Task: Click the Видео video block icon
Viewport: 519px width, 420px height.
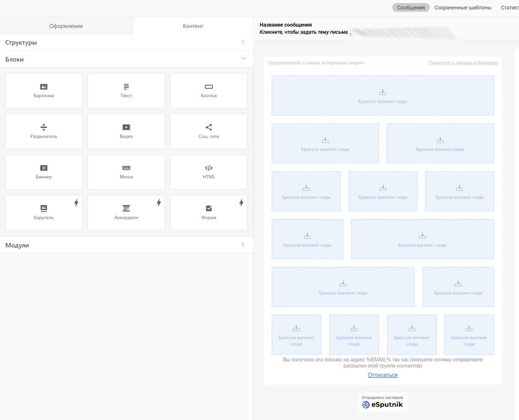Action: 126,127
